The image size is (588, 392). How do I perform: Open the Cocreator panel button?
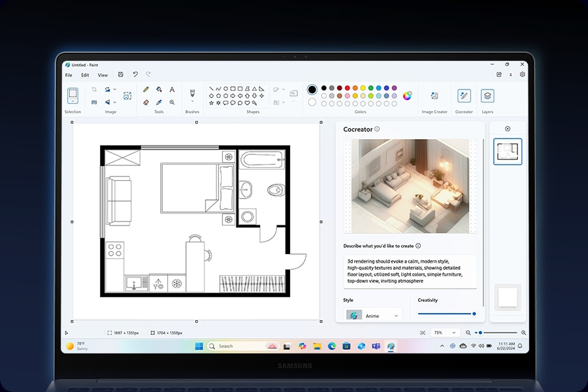tap(464, 96)
